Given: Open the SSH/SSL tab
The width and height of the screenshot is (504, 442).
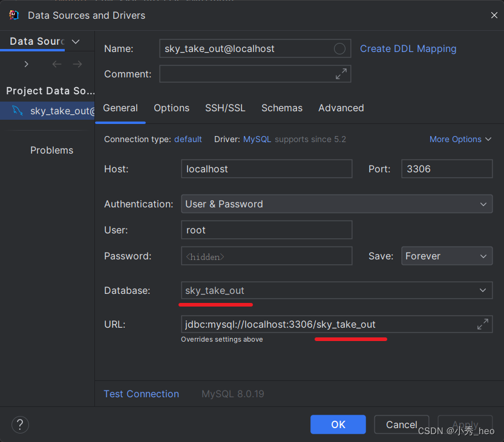Looking at the screenshot, I should (225, 108).
